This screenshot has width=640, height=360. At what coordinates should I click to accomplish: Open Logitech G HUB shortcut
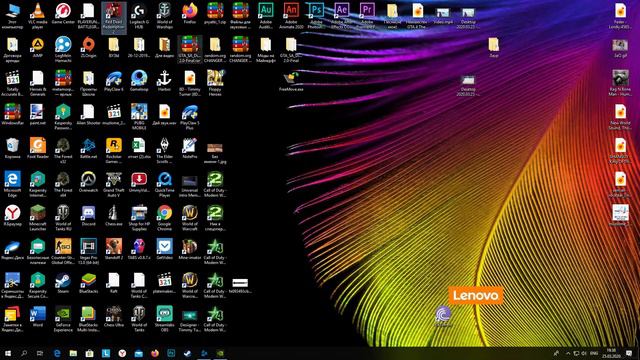coord(139,16)
